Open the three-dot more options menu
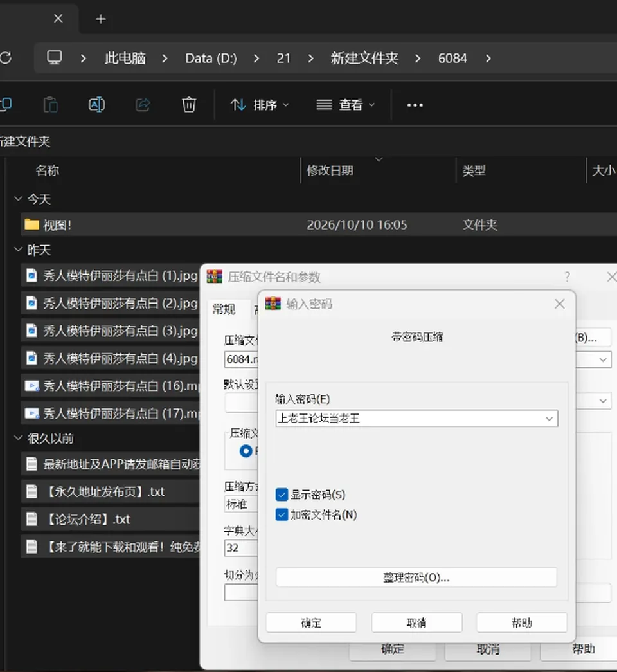Image resolution: width=617 pixels, height=672 pixels. click(415, 105)
